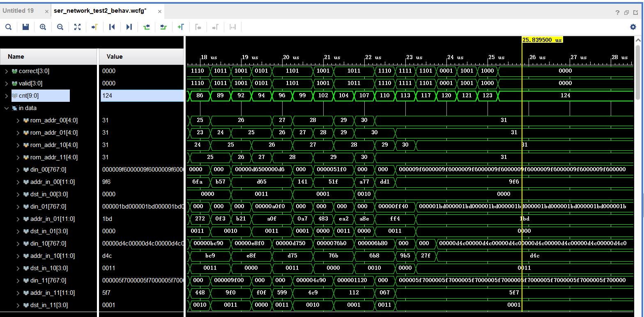This screenshot has width=644, height=317.
Task: Go to previous transition
Action: 146,27
